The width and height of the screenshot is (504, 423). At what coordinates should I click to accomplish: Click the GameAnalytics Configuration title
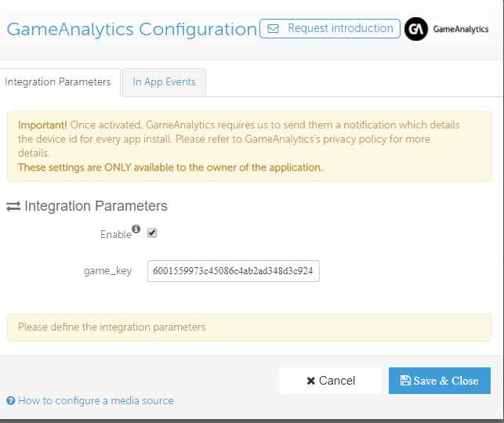click(132, 30)
